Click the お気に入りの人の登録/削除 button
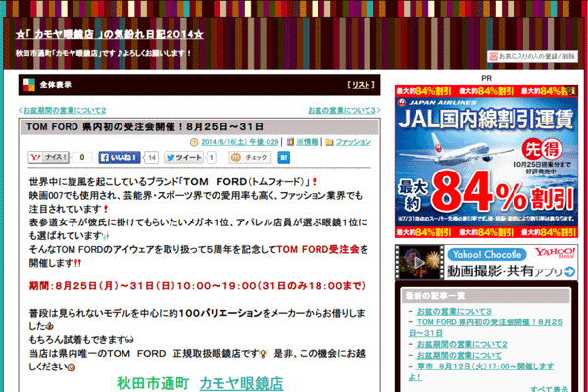Viewport: 588px width, 392px height. [x=532, y=56]
